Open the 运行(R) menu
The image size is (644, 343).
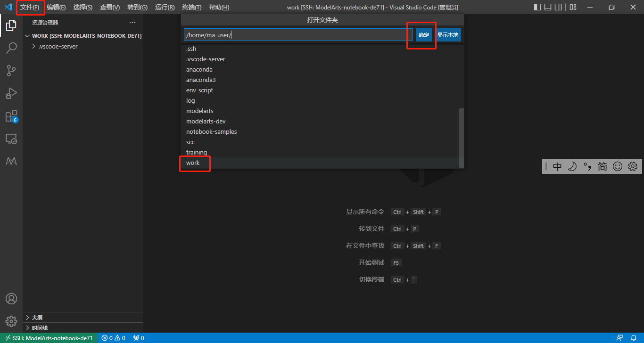(165, 7)
